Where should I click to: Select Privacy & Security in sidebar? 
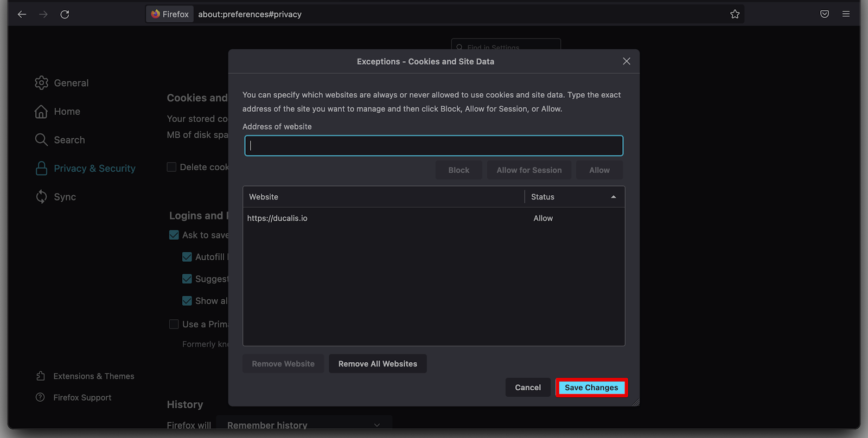point(94,169)
